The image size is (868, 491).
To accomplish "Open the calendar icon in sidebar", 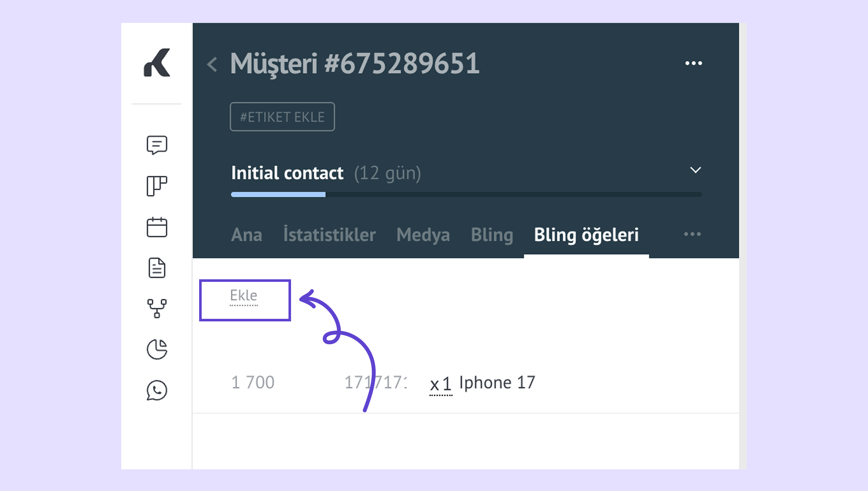I will tap(157, 227).
